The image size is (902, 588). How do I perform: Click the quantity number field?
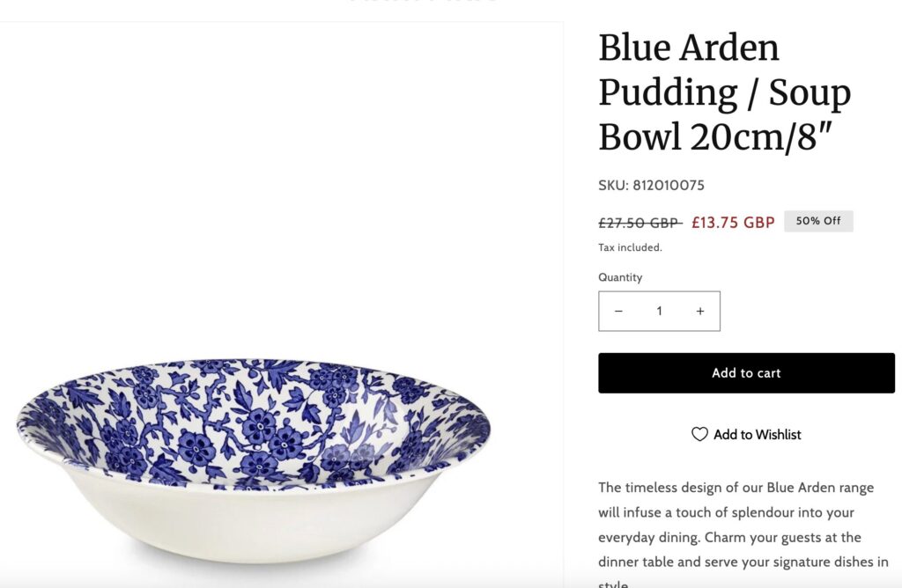pos(659,312)
